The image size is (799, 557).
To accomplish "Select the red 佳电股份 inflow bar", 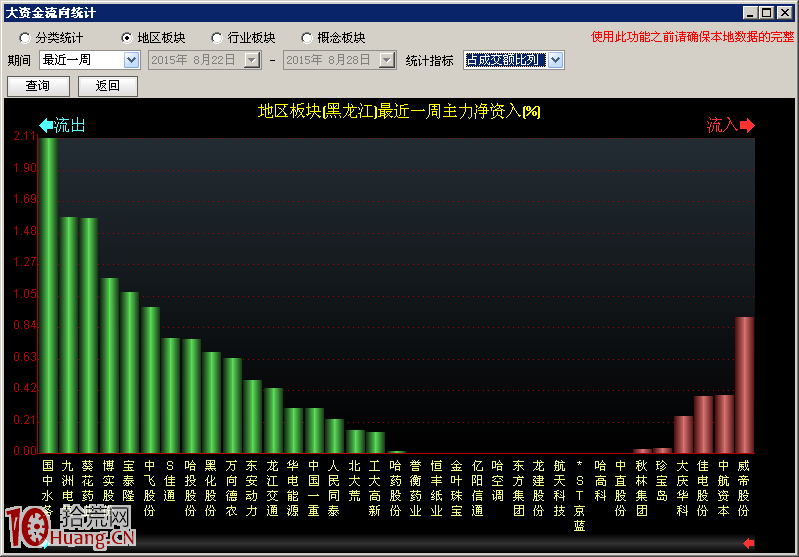I will [703, 425].
